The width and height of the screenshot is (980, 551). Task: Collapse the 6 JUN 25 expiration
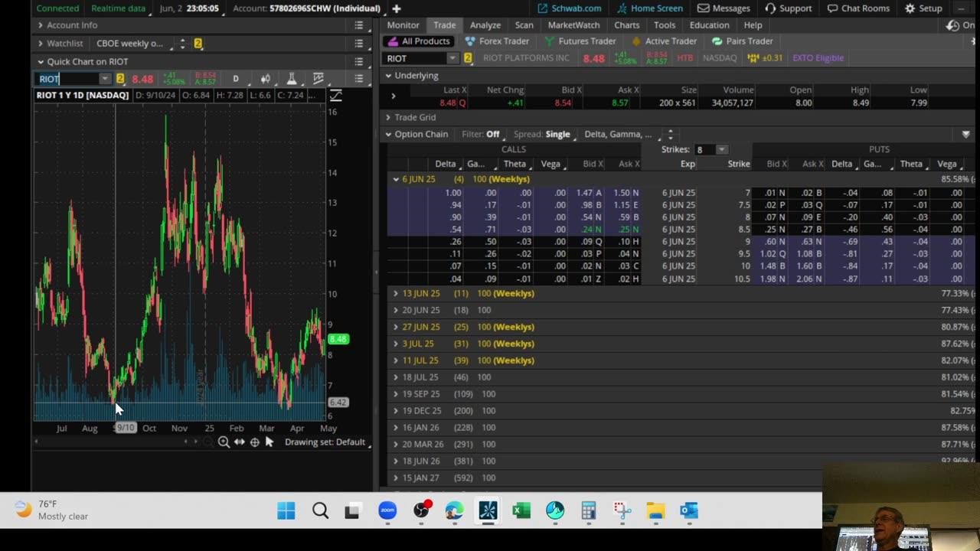click(396, 179)
